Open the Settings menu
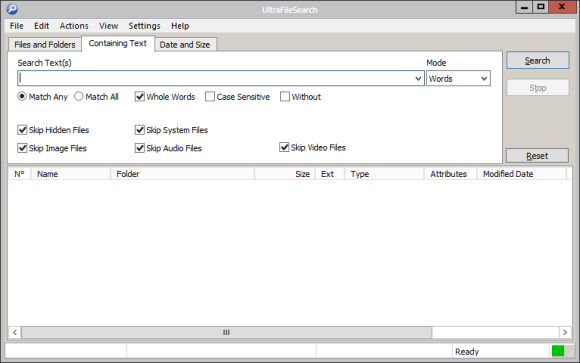 click(144, 26)
